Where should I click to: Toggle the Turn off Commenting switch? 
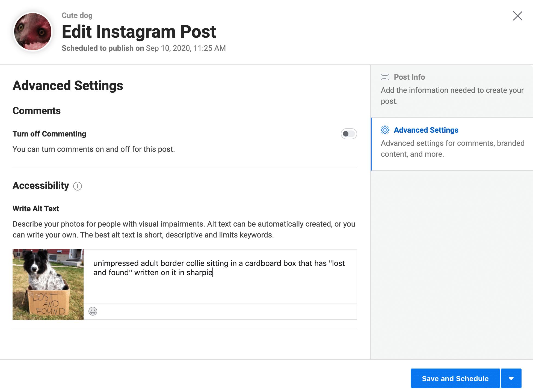349,134
